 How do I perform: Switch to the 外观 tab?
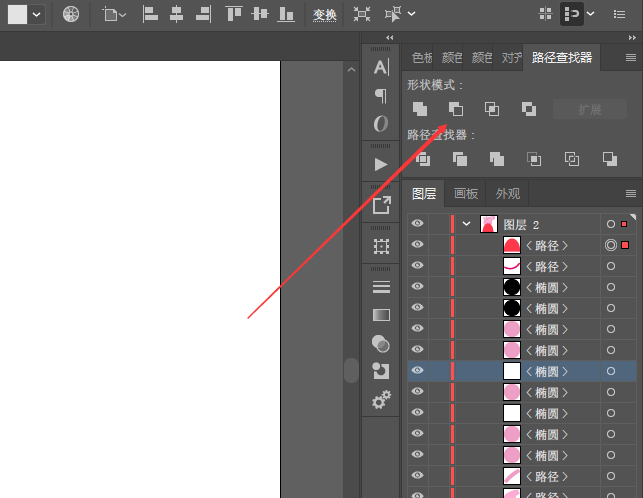508,194
